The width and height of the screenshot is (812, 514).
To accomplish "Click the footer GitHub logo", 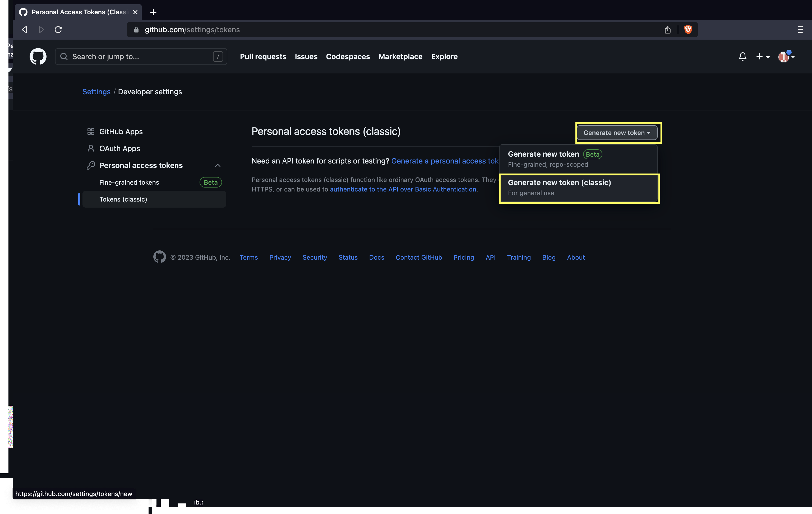I will click(159, 257).
